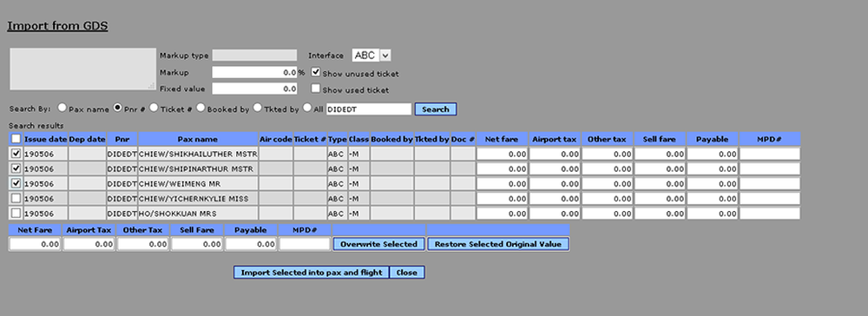868x316 pixels.
Task: Click the Fixed value field
Action: (x=254, y=89)
